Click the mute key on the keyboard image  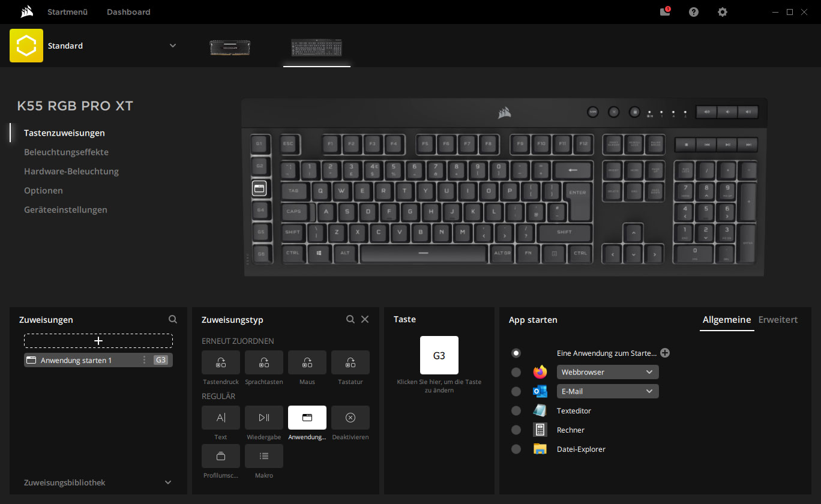tap(706, 112)
